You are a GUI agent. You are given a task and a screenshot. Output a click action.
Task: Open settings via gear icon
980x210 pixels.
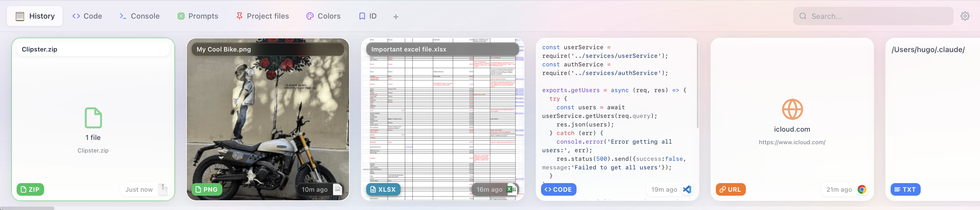[965, 16]
